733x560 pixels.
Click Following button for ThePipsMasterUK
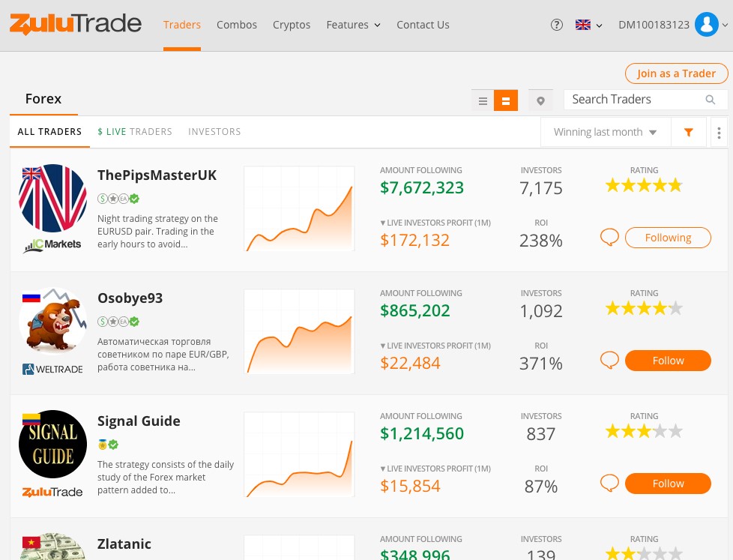(x=668, y=238)
